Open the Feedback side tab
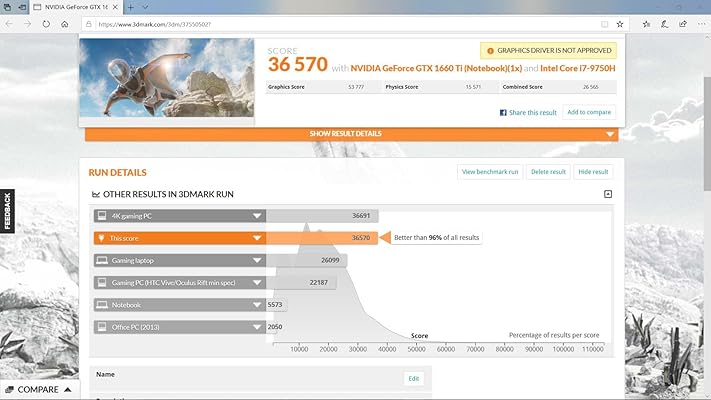The height and width of the screenshot is (400, 711). coord(7,211)
